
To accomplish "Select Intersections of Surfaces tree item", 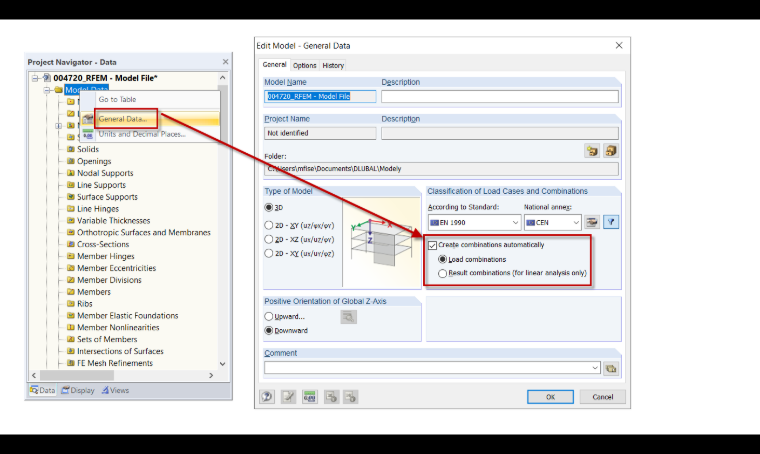I will (x=120, y=351).
